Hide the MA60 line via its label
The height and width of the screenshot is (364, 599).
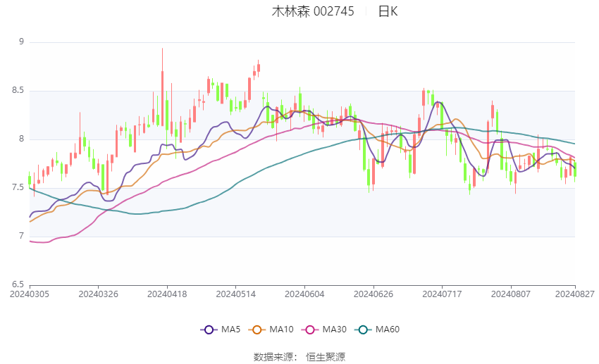pos(388,330)
